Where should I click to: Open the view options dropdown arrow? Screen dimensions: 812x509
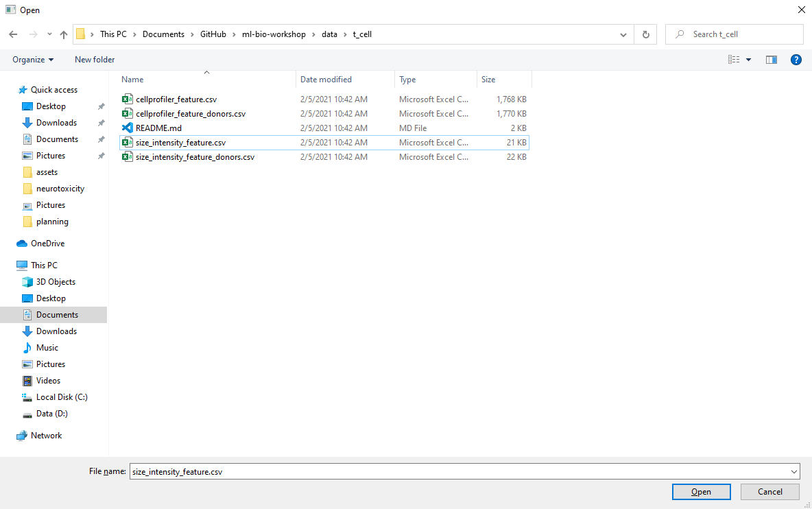pos(748,60)
